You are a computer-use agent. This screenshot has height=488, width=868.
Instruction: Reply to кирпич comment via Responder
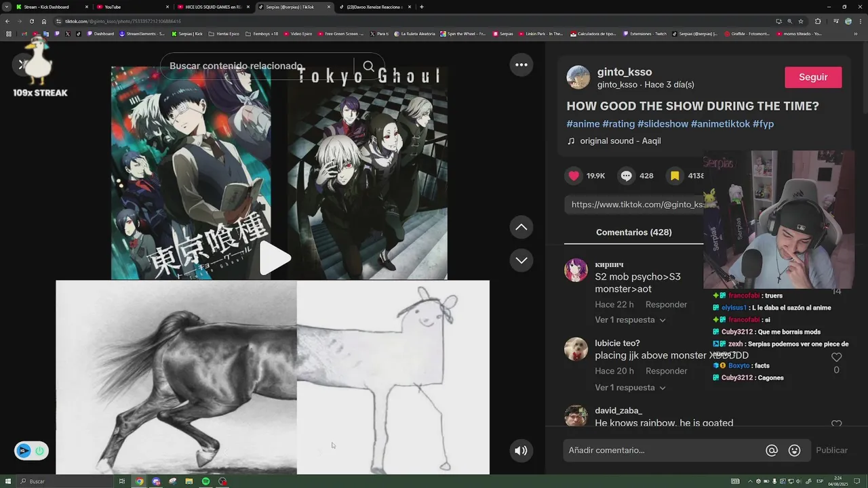[x=666, y=305]
